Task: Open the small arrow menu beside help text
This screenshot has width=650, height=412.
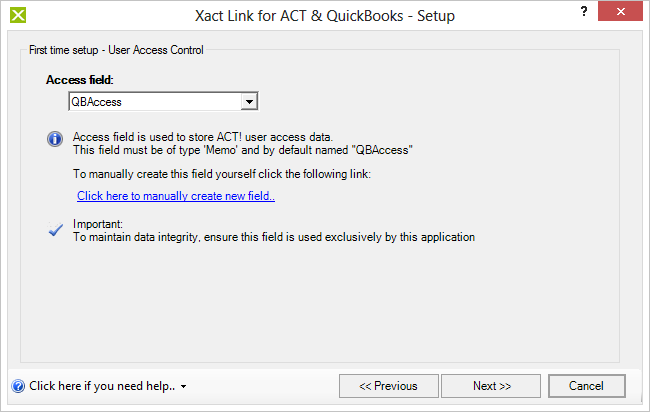Action: (x=183, y=387)
